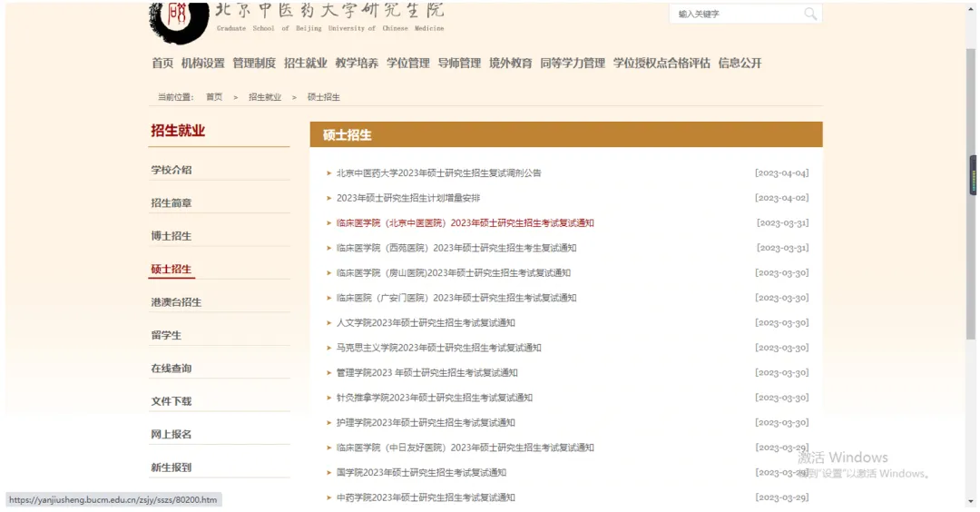Select 网上报名 in the sidebar
Screen dimensions: 980x512
(171, 435)
